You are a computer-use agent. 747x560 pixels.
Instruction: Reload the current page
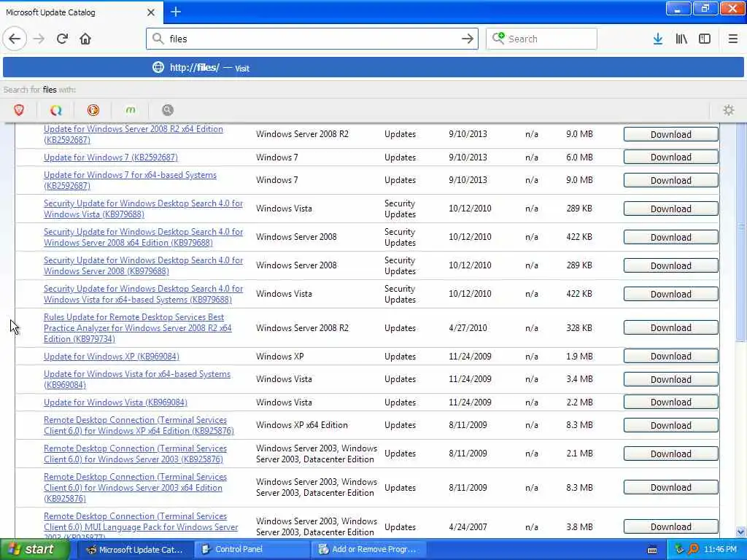point(62,39)
